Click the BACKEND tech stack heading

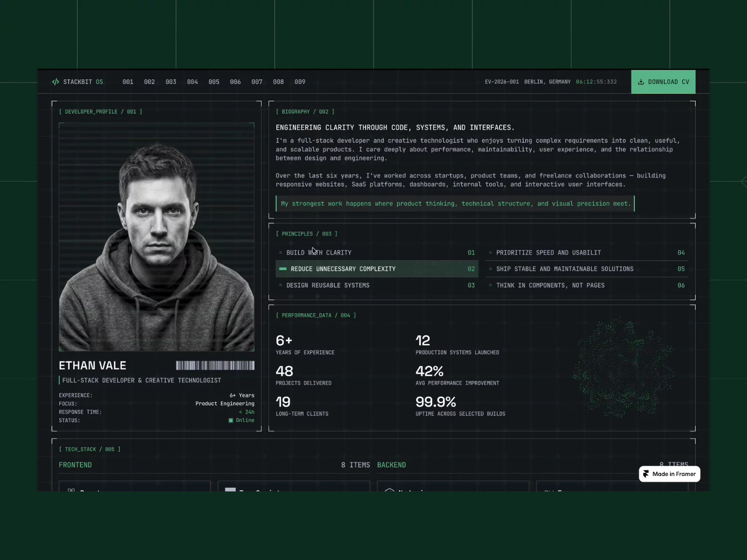tap(392, 465)
